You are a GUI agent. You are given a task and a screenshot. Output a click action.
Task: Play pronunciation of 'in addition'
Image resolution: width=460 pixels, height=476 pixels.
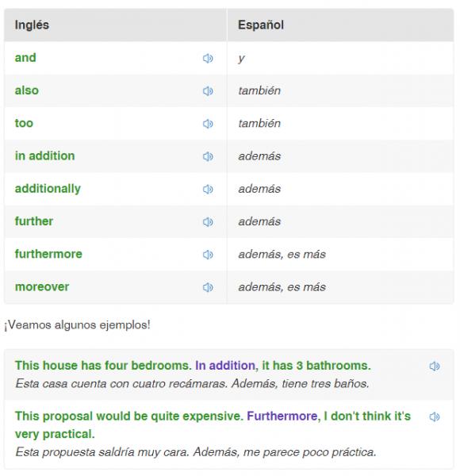point(208,156)
